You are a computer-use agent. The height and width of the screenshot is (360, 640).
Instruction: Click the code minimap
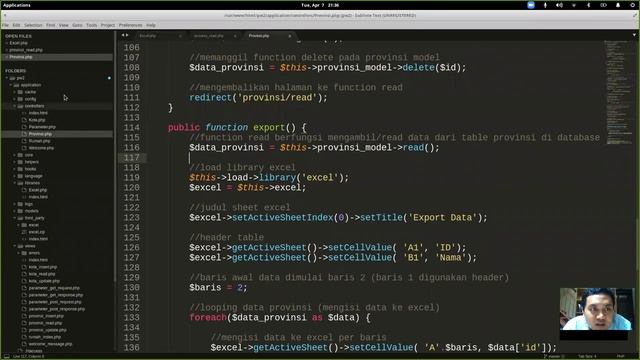[618, 92]
